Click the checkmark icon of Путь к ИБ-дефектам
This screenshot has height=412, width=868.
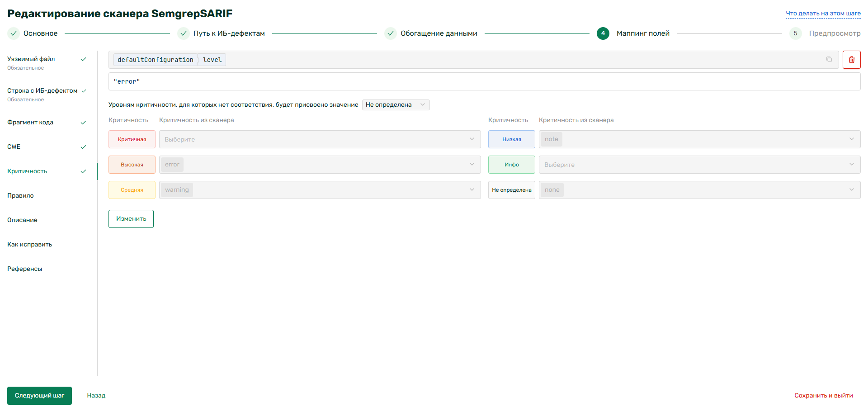coord(184,33)
